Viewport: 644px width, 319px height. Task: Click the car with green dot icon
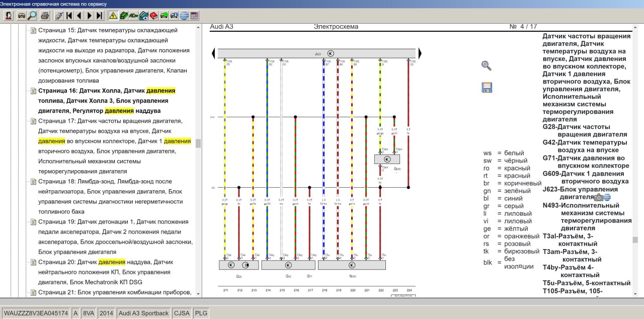(164, 16)
